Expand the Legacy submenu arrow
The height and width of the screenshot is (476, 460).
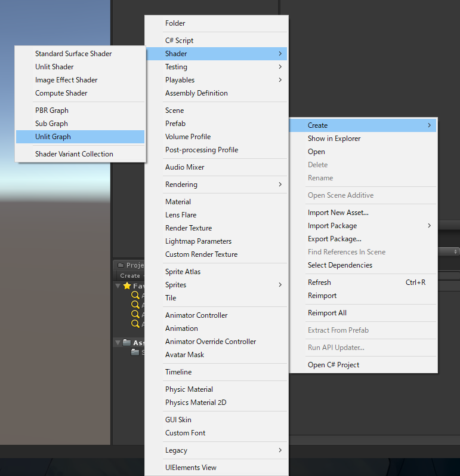[280, 450]
